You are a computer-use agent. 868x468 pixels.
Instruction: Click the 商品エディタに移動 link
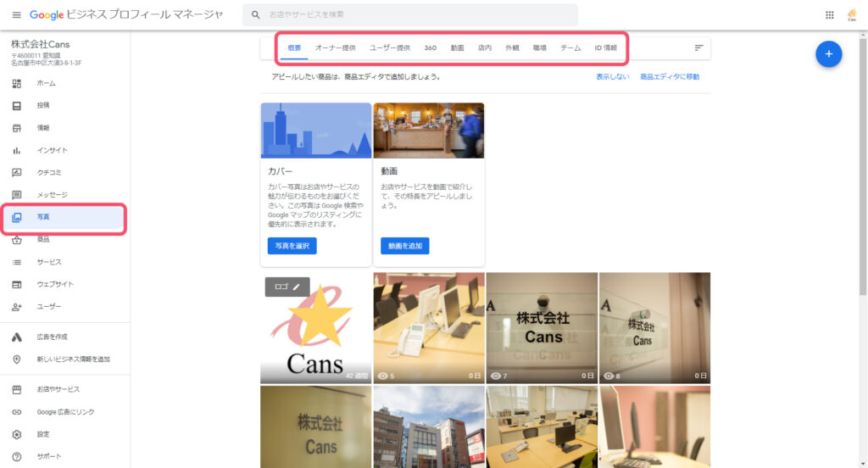[670, 77]
